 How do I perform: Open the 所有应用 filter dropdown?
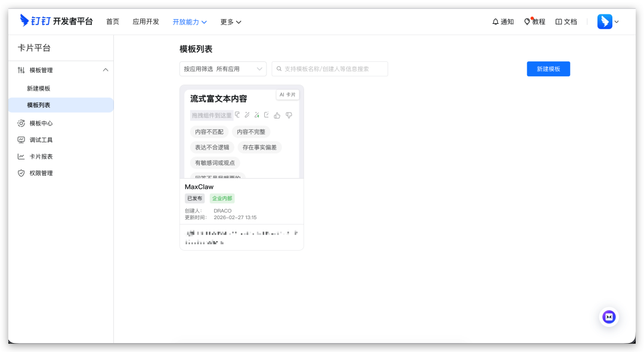240,69
